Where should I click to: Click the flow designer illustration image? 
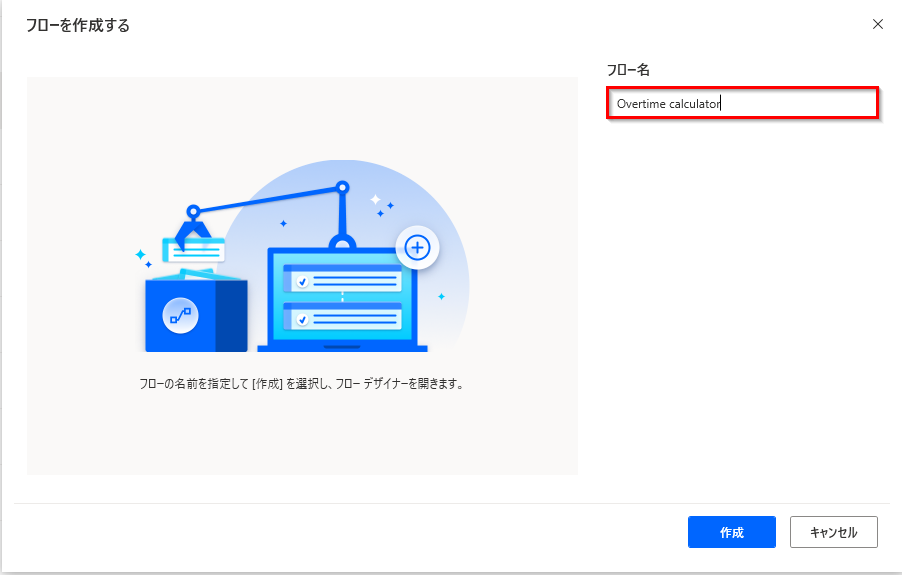click(x=302, y=256)
